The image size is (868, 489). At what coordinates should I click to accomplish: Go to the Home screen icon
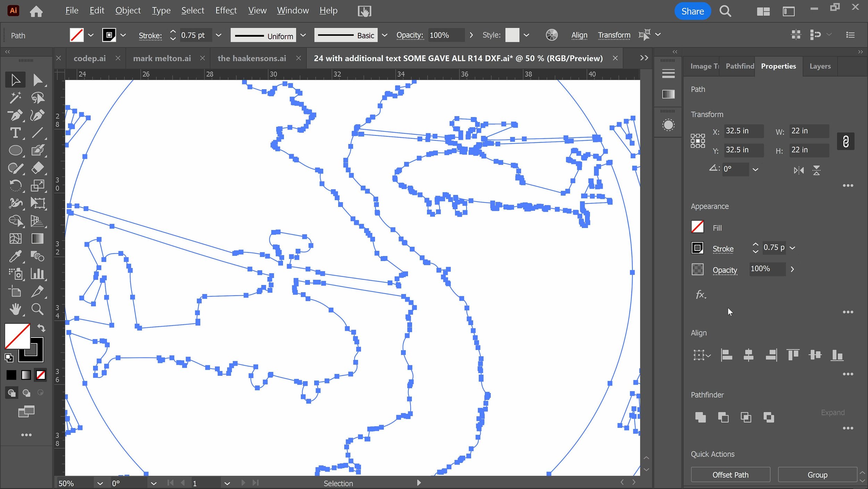click(36, 11)
